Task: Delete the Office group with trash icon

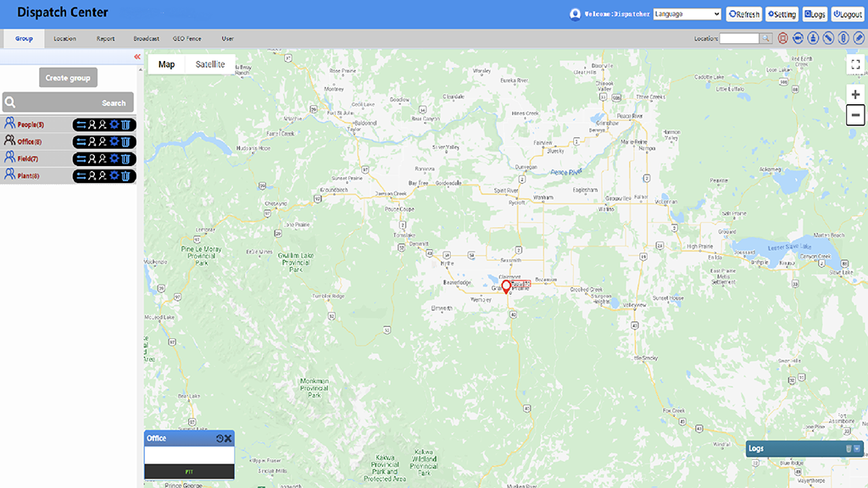Action: pos(125,141)
